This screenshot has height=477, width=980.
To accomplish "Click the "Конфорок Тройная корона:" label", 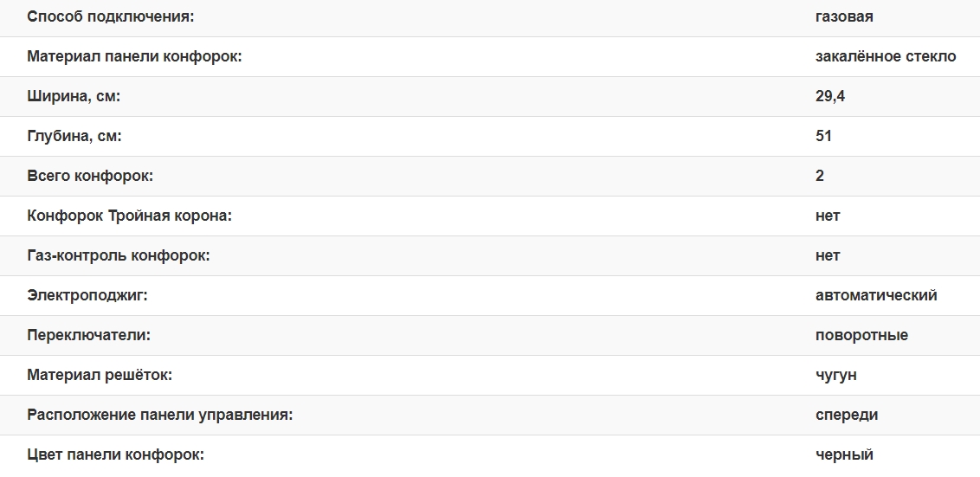I will [130, 216].
